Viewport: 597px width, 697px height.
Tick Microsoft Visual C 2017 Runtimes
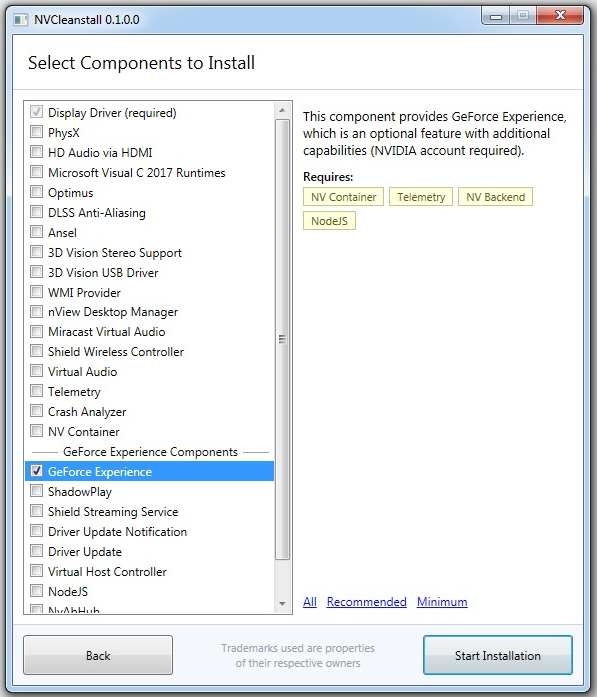[36, 172]
